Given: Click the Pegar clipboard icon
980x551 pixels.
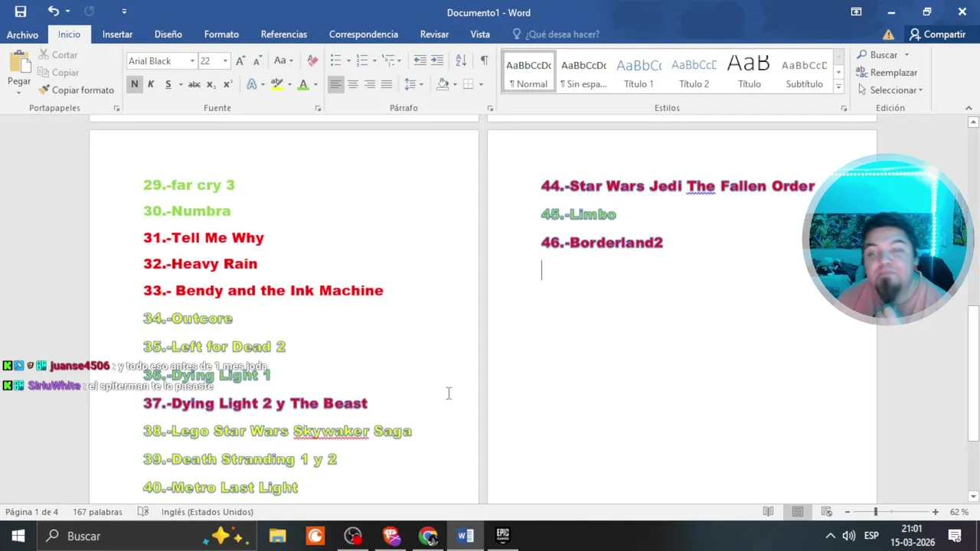Looking at the screenshot, I should tap(19, 62).
